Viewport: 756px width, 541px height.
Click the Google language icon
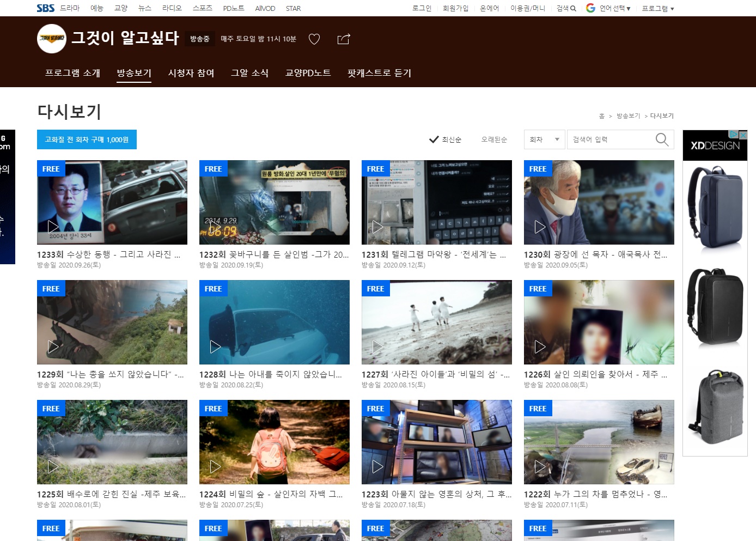pyautogui.click(x=590, y=8)
